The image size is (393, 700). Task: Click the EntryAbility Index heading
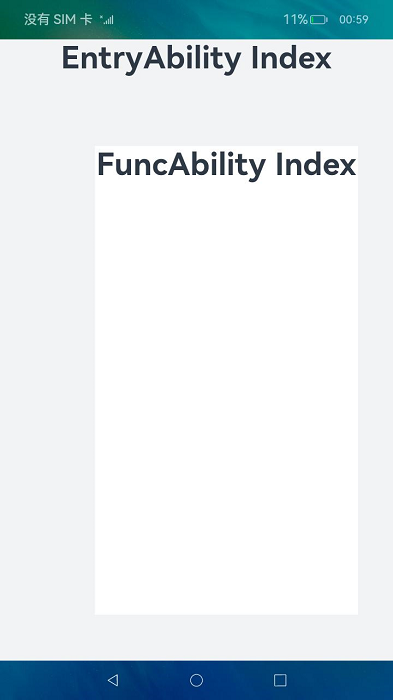196,58
